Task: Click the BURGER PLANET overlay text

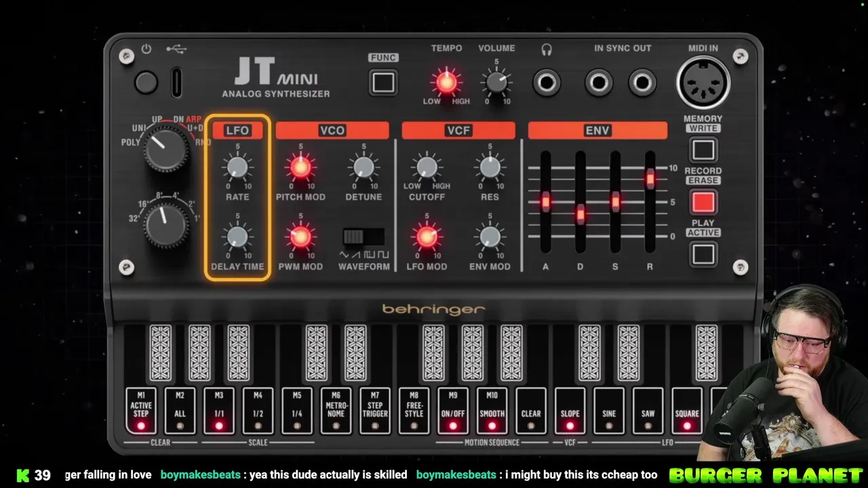Action: pos(766,475)
